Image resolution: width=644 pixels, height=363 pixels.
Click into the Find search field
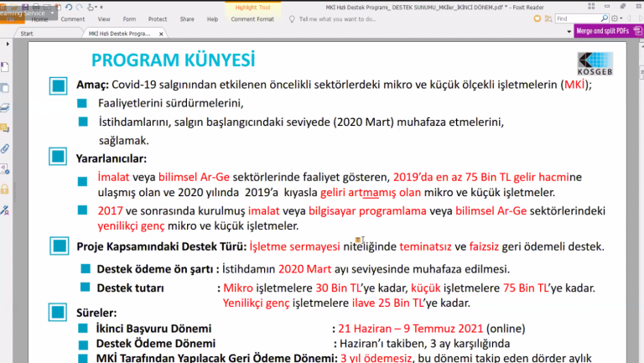point(578,18)
